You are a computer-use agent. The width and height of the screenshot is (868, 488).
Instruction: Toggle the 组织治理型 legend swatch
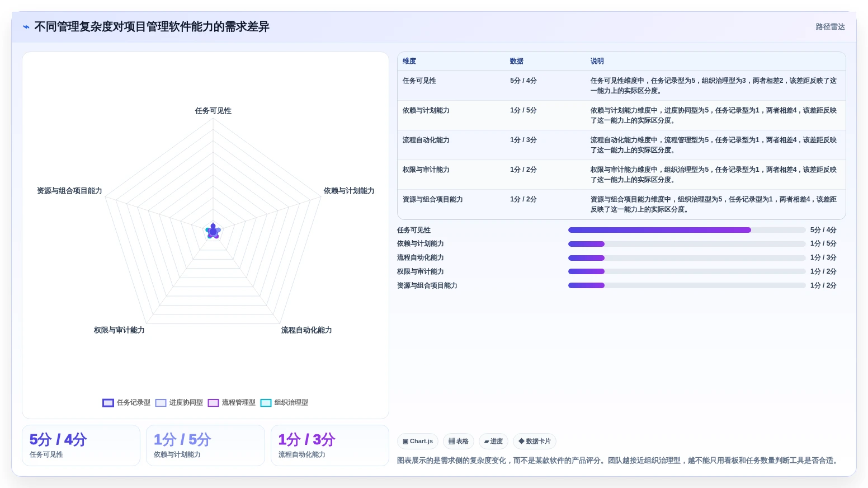click(266, 403)
